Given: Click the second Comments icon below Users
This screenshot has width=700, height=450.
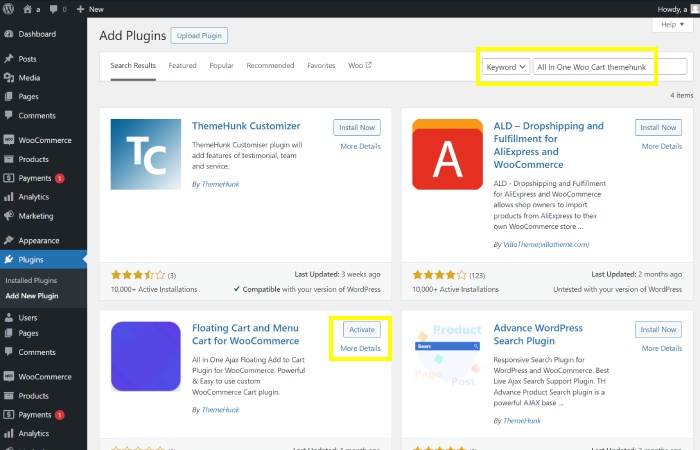Looking at the screenshot, I should pyautogui.click(x=8, y=352).
